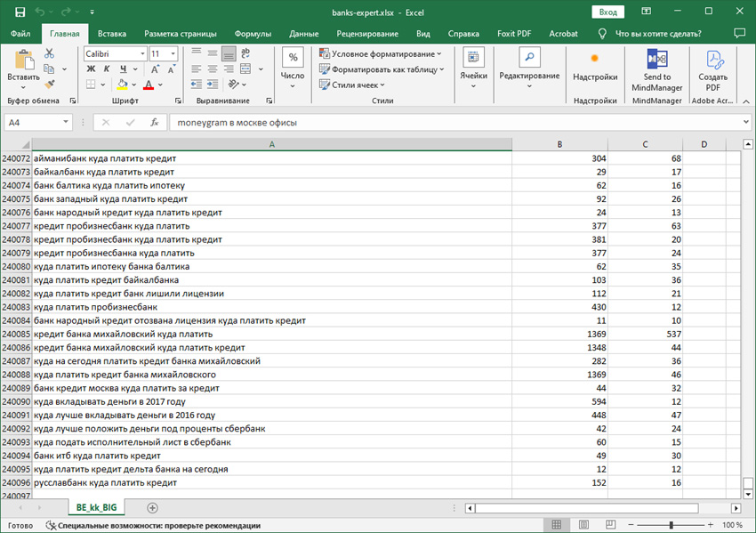Click the Format Painter brush icon
756x533 pixels.
point(49,85)
